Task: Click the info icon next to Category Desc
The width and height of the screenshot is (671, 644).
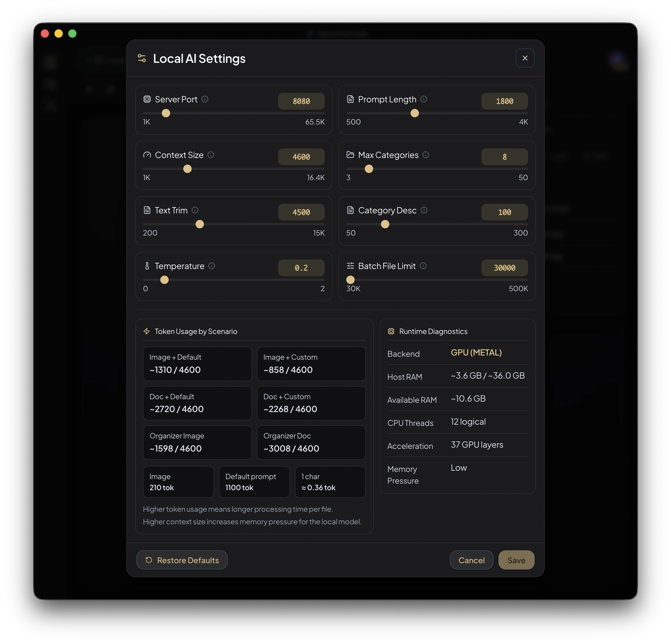Action: point(424,210)
